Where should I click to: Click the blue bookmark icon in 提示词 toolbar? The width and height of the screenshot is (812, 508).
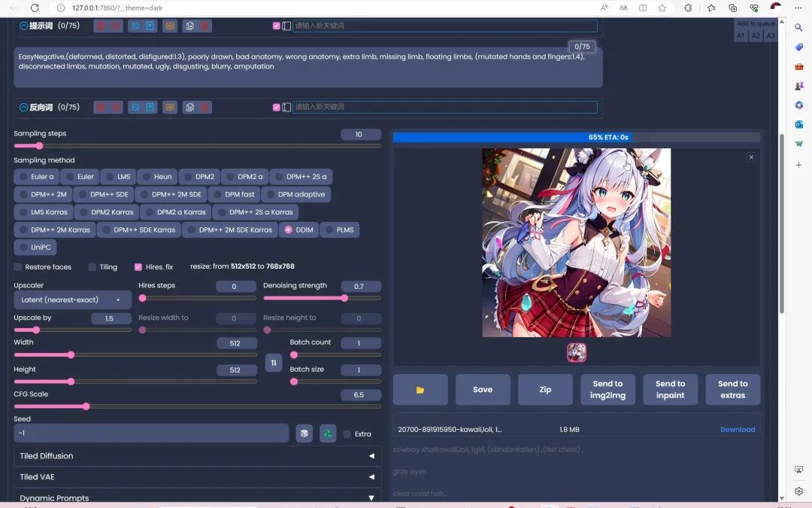pos(150,26)
